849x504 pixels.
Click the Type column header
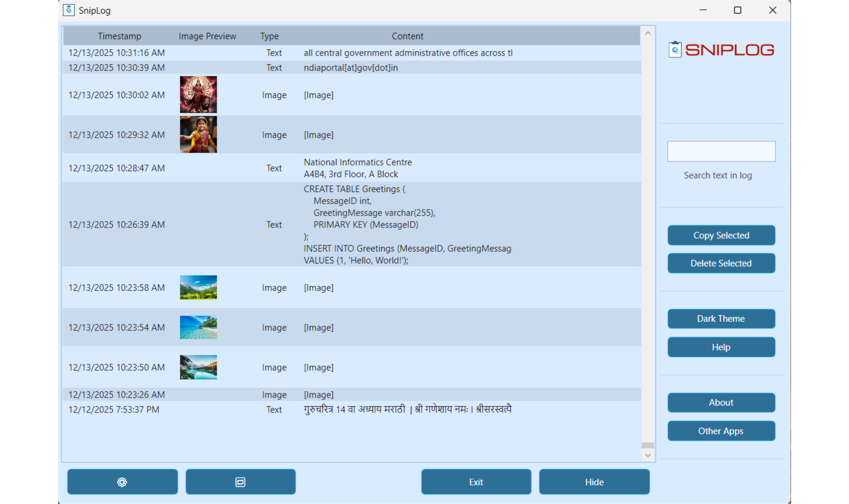(x=270, y=36)
